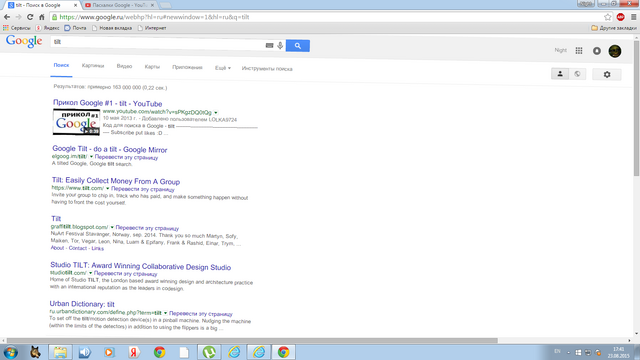
Task: Switch to global results globe toggle
Action: [577, 74]
